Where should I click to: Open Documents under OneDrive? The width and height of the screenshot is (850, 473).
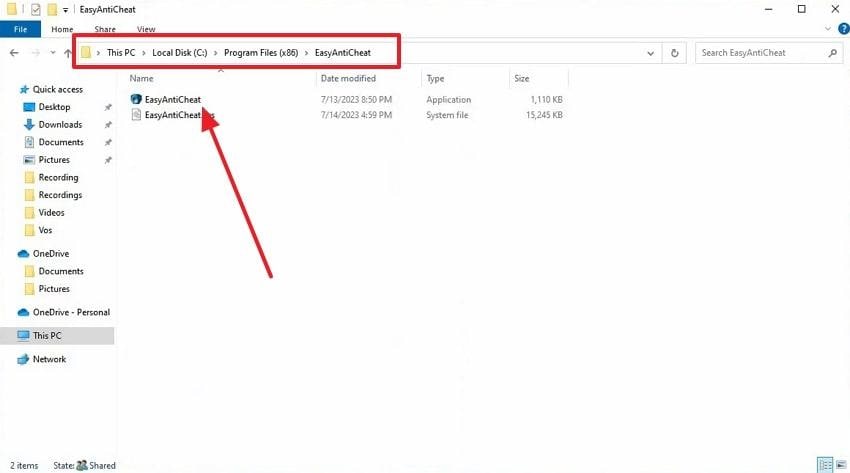coord(61,271)
